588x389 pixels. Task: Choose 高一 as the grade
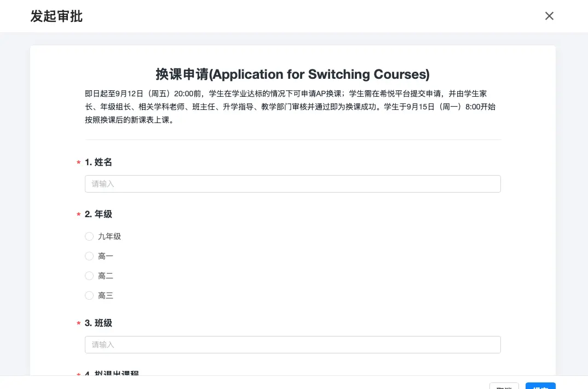click(x=89, y=256)
